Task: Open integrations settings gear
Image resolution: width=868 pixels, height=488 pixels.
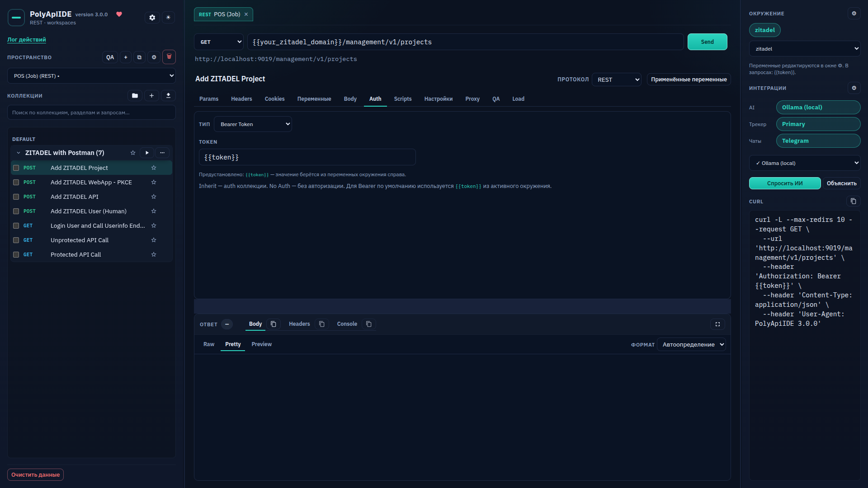Action: pyautogui.click(x=854, y=88)
